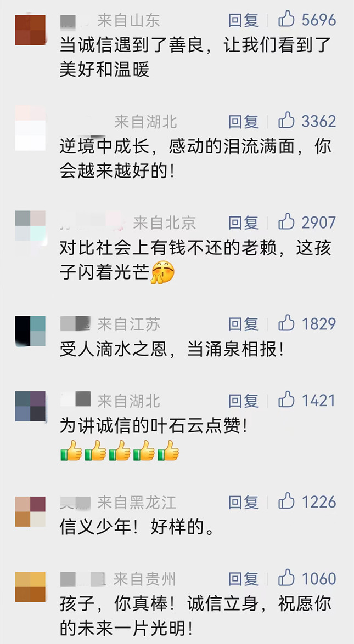The height and width of the screenshot is (644, 354).
Task: Like the Guizhou comment with 1060 likes
Action: 286,578
